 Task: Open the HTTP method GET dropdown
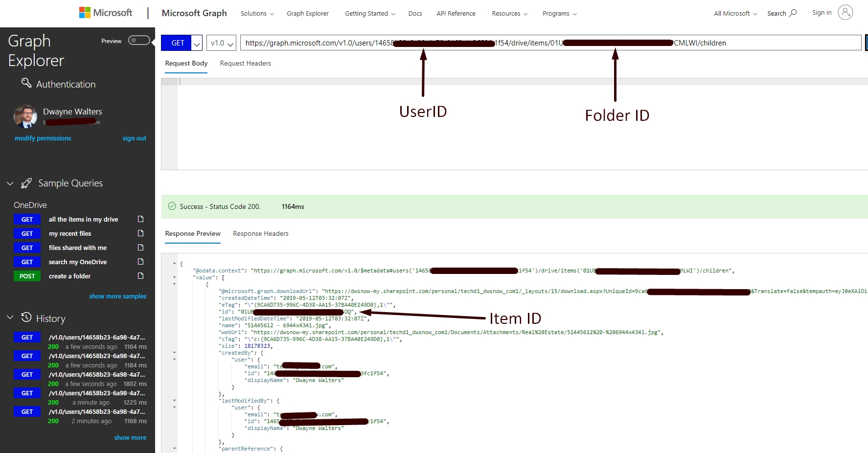[197, 43]
